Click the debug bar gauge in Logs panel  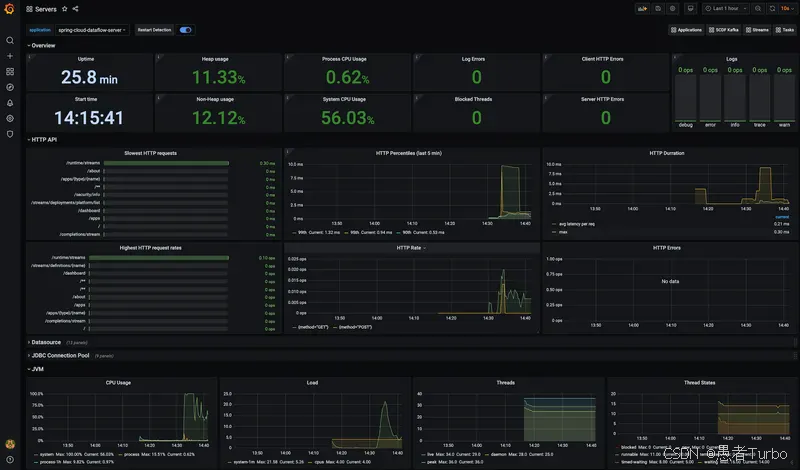[685, 98]
